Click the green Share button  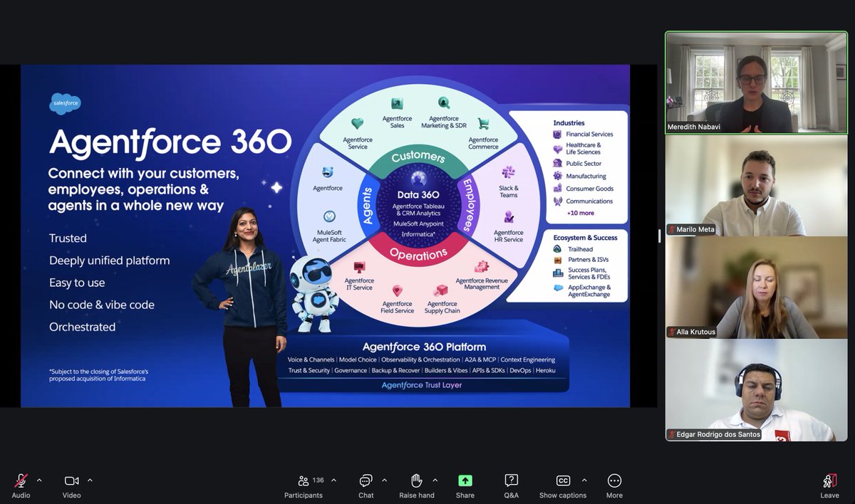tap(465, 485)
